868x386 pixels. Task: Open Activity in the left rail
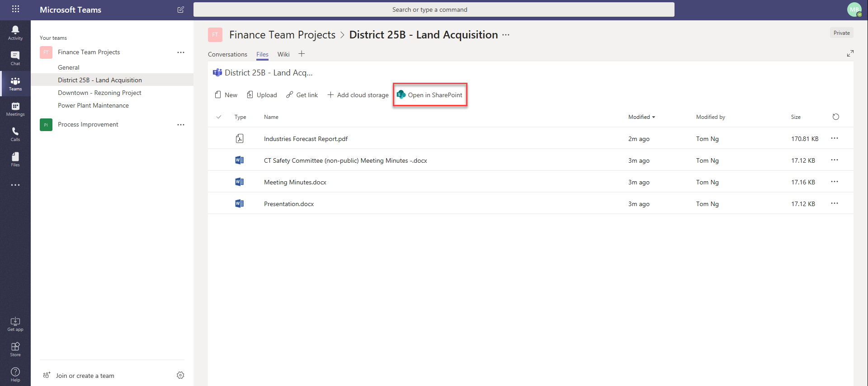point(15,33)
